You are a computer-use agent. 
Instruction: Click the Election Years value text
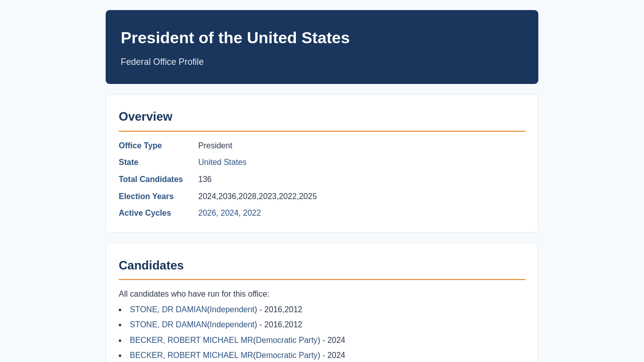[258, 197]
